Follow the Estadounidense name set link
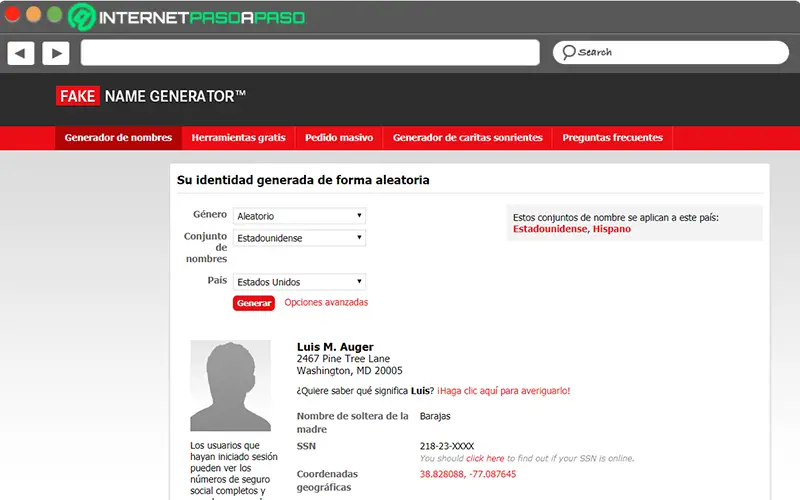Image resolution: width=800 pixels, height=500 pixels. 549,229
